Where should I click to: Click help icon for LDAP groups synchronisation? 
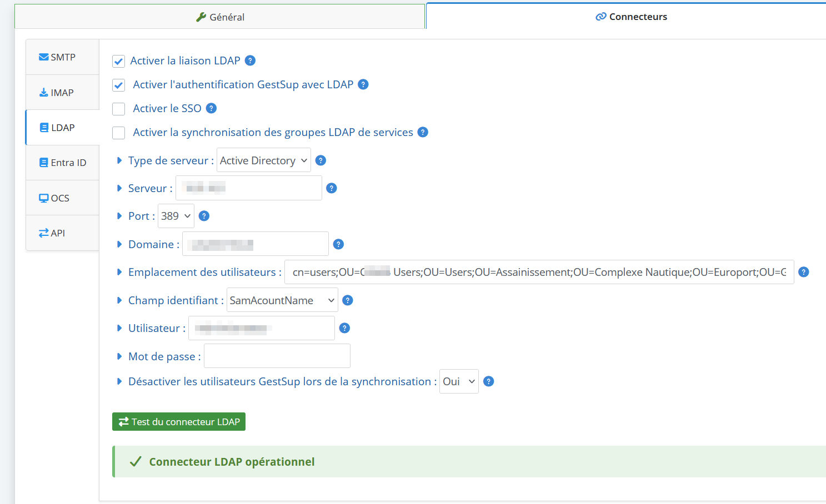(423, 132)
